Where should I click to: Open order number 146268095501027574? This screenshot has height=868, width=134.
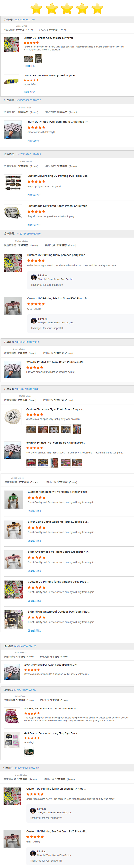pos(24,20)
